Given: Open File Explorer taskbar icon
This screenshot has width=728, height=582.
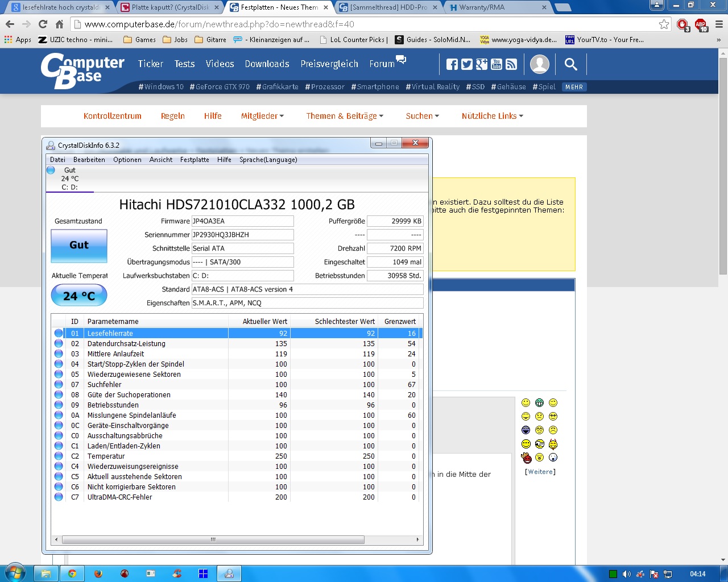Looking at the screenshot, I should 46,573.
